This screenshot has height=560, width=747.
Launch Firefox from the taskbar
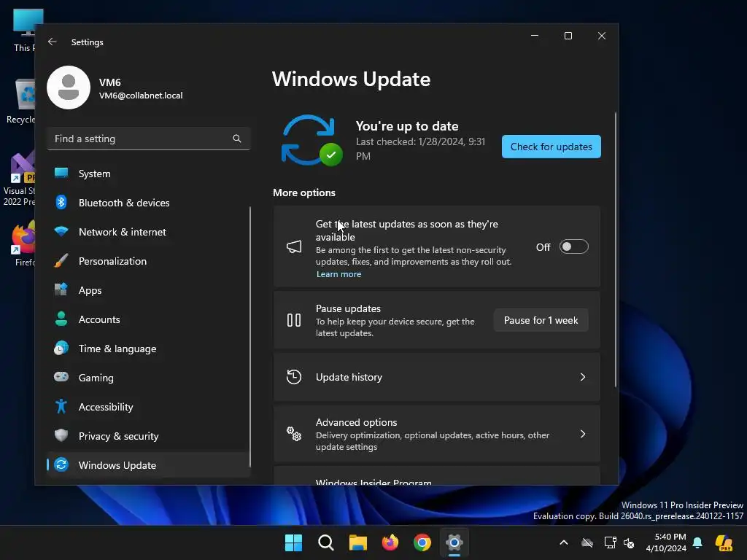(x=390, y=542)
